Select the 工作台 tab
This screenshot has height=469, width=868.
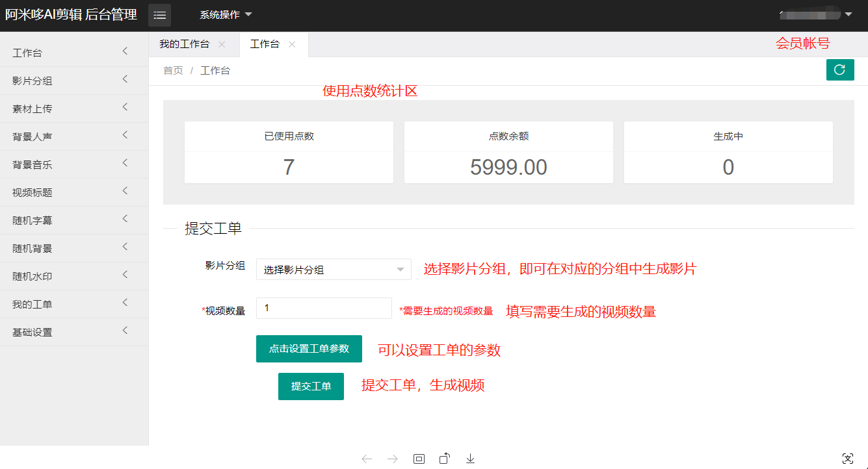coord(265,44)
